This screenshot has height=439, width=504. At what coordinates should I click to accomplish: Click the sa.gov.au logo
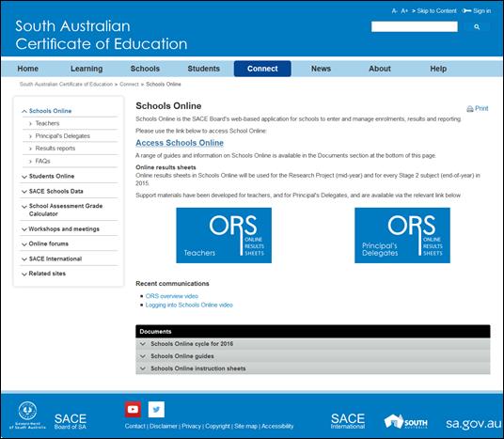pyautogui.click(x=473, y=423)
